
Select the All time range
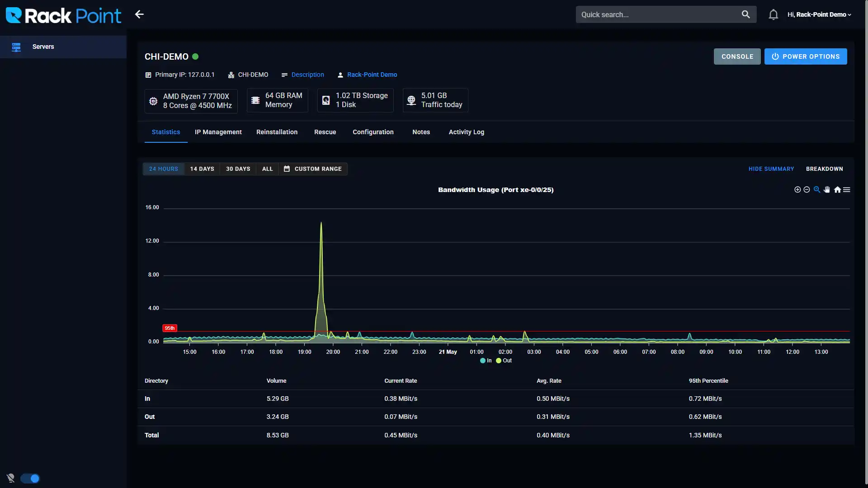tap(268, 169)
